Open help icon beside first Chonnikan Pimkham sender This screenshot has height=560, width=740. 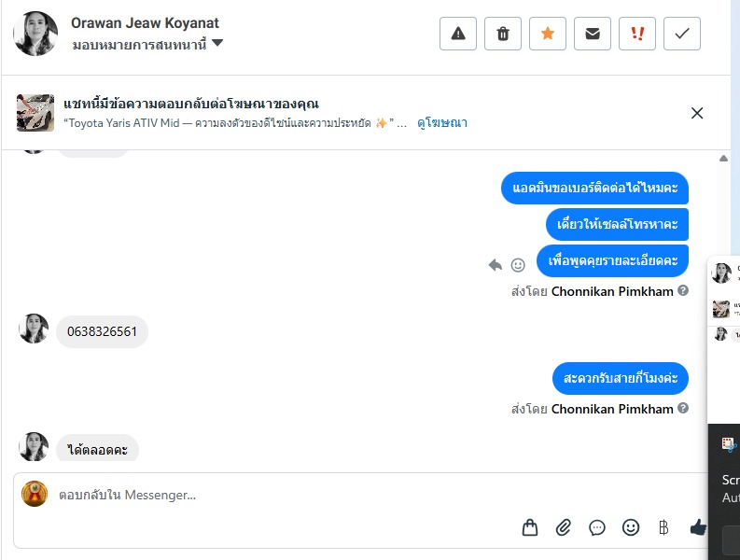[683, 291]
